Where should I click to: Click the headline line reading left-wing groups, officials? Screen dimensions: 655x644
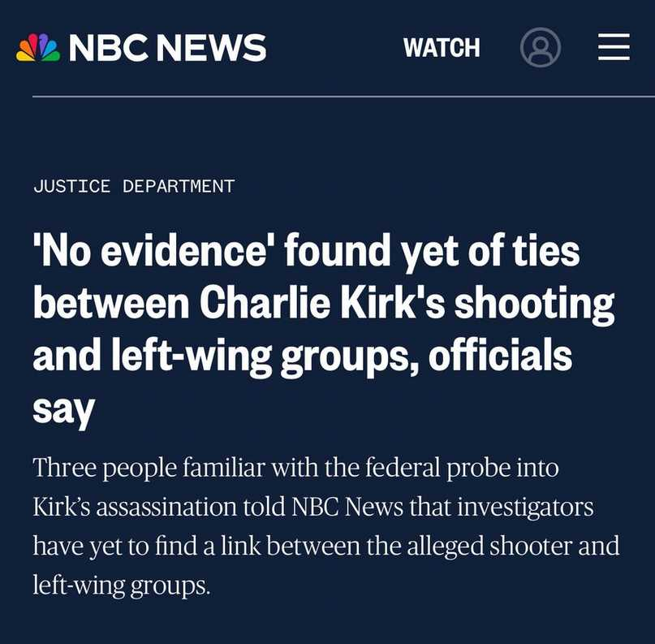(302, 356)
